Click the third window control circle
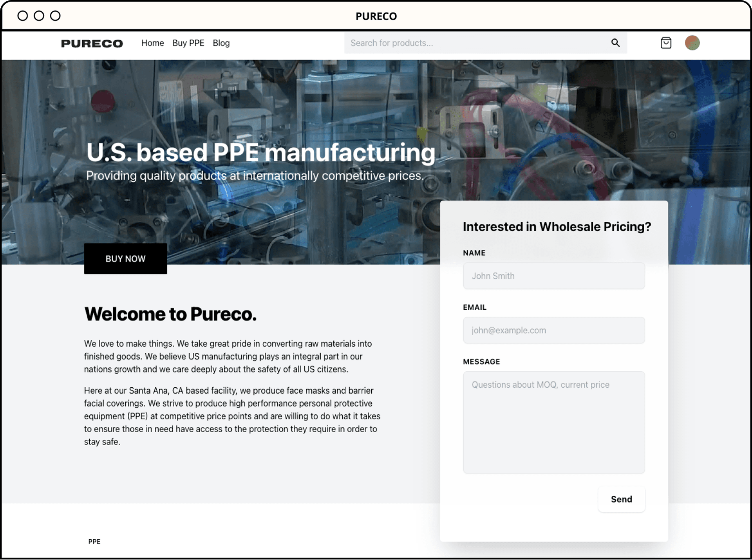Screen dimensions: 752x560 pos(55,16)
